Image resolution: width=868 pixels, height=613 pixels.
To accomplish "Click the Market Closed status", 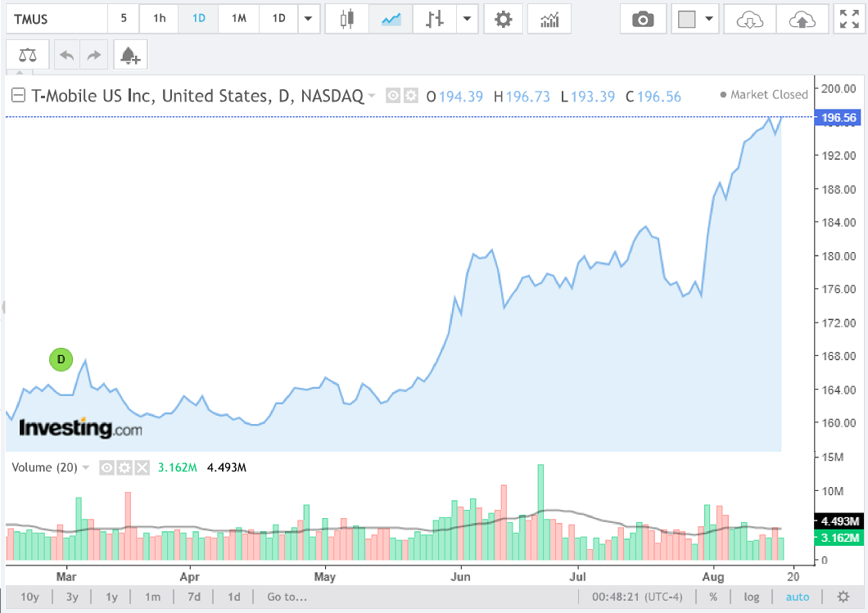I will tap(764, 95).
